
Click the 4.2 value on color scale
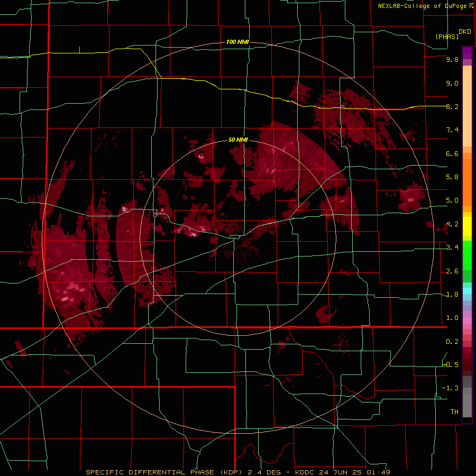pyautogui.click(x=452, y=224)
